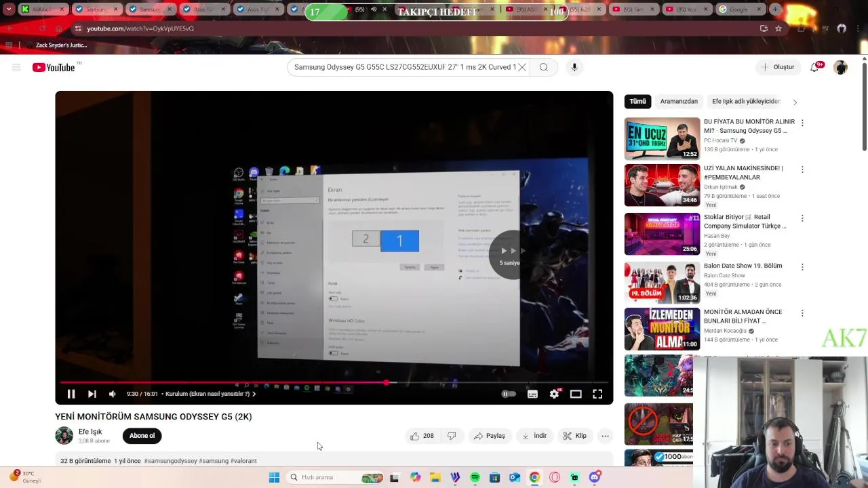The image size is (868, 488).
Task: Toggle autoplay switch in player
Action: tap(509, 394)
